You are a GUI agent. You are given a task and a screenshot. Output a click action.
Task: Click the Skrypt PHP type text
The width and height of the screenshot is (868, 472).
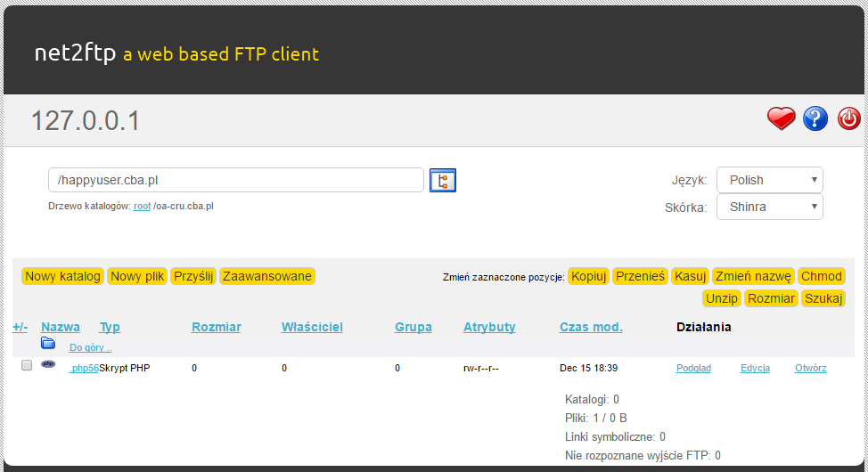[125, 368]
